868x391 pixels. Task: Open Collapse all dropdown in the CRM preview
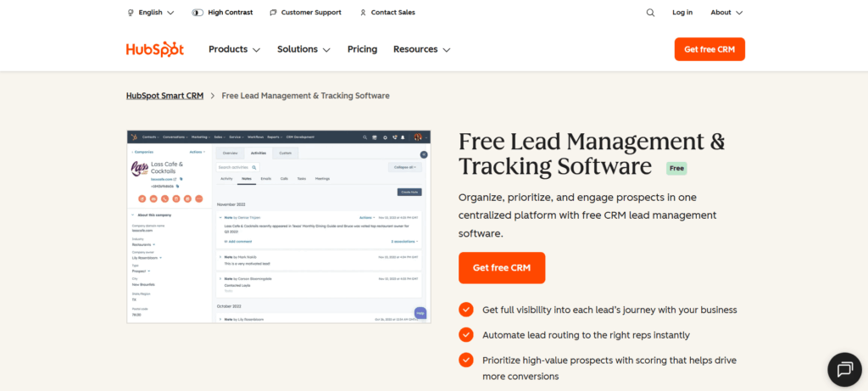coord(404,167)
